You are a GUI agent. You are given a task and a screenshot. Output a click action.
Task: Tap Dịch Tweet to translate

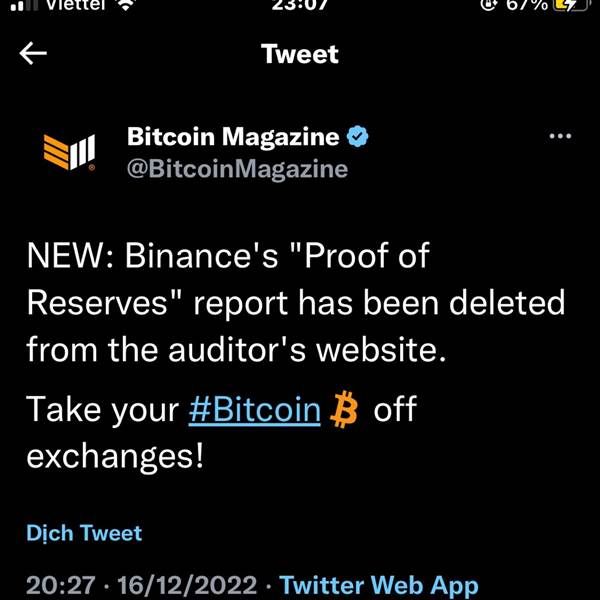coord(84,533)
